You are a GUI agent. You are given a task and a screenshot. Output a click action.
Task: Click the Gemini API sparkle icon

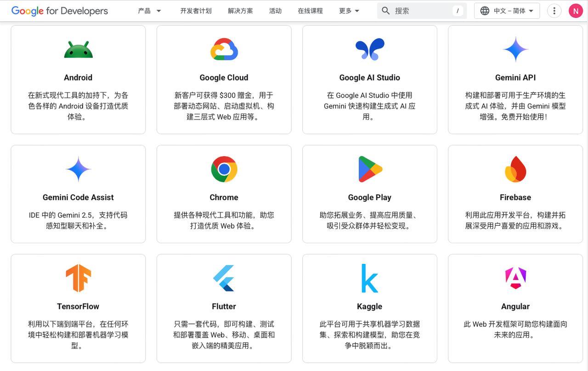click(x=515, y=49)
